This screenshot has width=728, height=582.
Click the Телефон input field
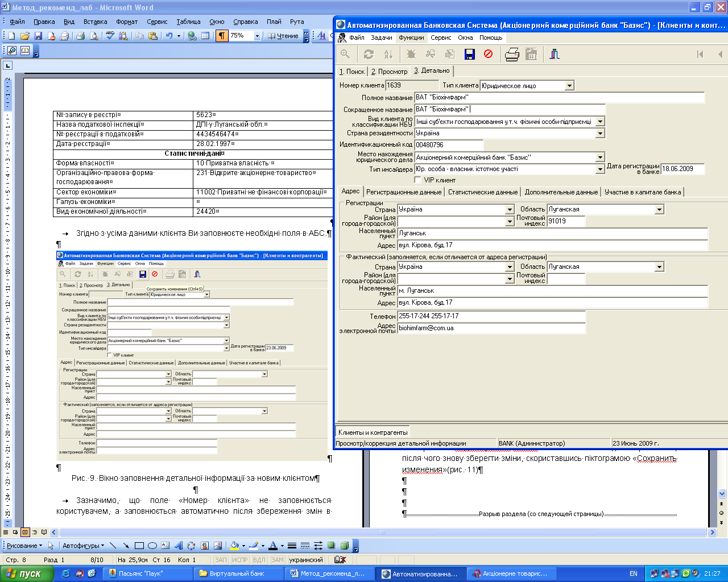[491, 316]
